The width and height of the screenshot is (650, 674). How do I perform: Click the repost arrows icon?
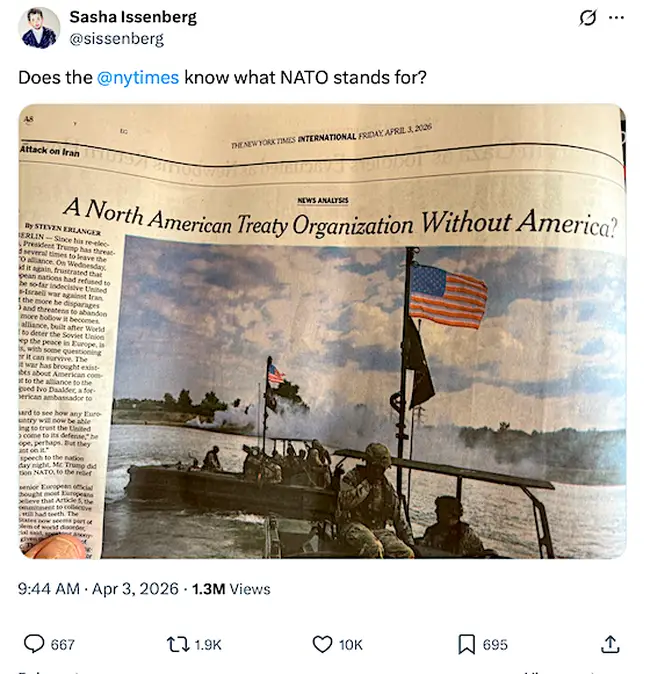178,644
